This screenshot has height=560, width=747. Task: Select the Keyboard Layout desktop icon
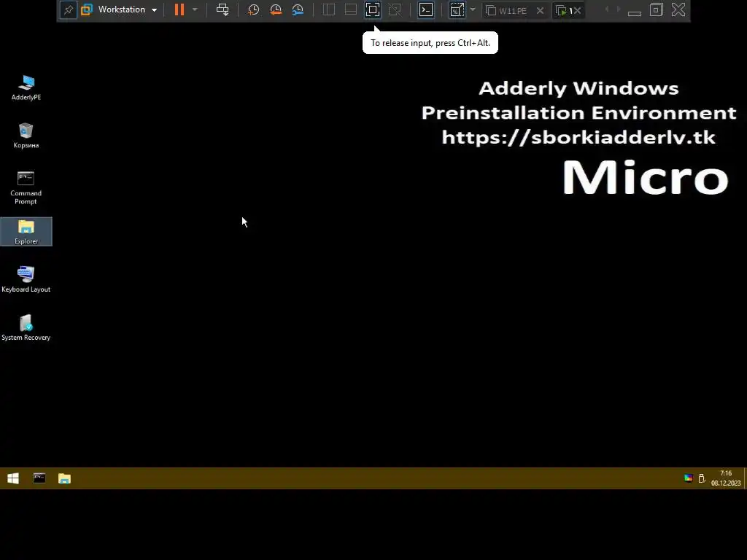pos(26,279)
